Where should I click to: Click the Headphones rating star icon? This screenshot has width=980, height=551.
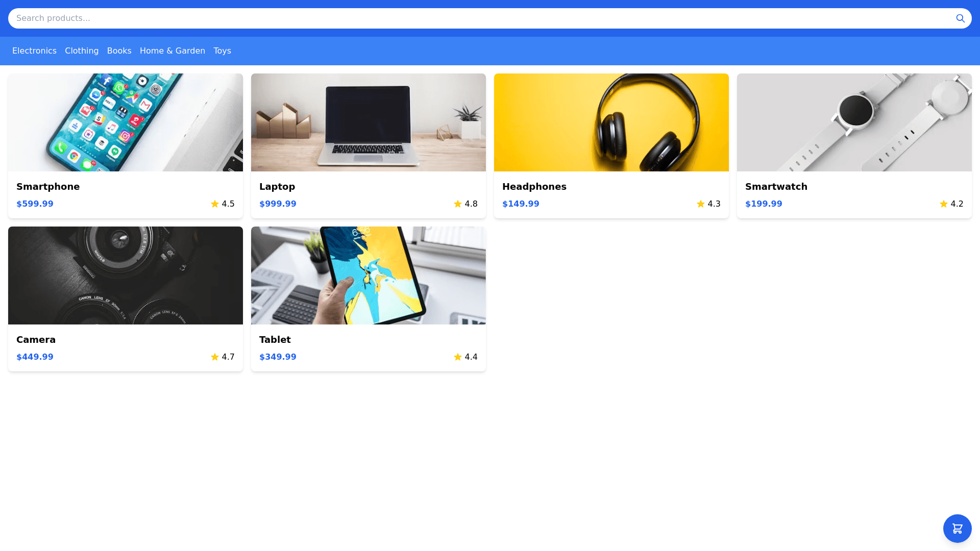[701, 204]
